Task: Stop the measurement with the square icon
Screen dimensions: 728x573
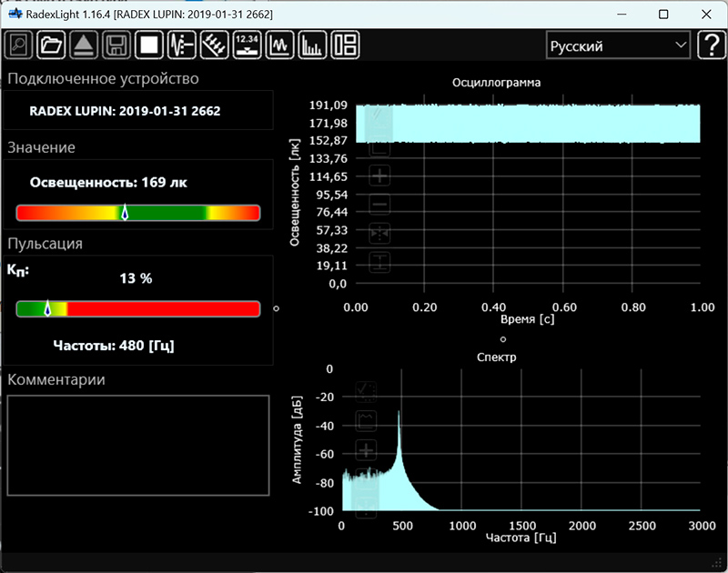Action: point(148,45)
